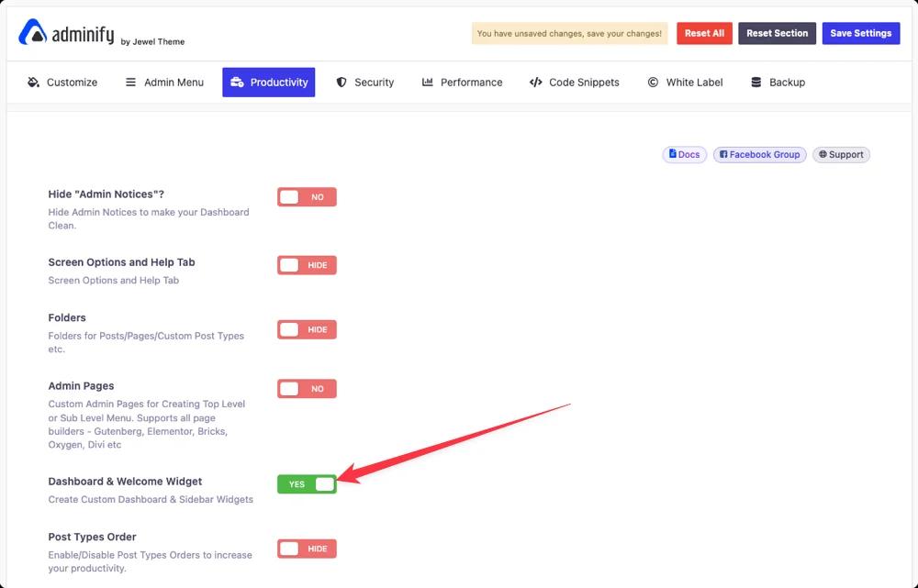Go to the Security tab
This screenshot has height=588, width=918.
click(364, 82)
